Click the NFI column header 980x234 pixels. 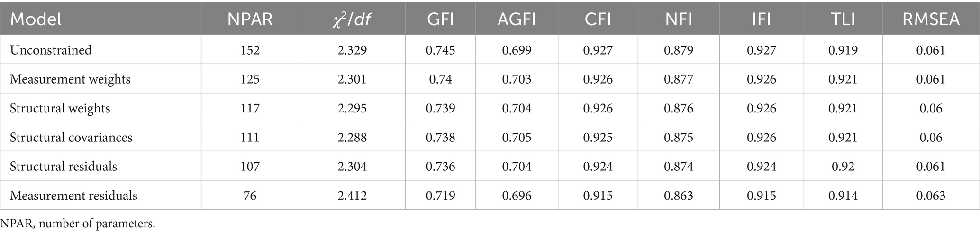pos(679,19)
